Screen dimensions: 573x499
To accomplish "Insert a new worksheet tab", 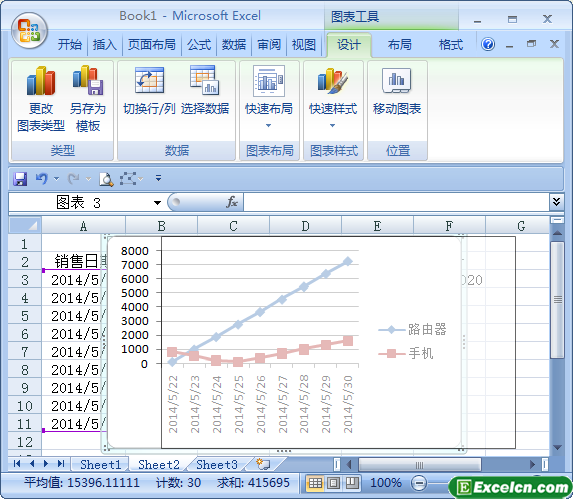I will click(x=263, y=464).
